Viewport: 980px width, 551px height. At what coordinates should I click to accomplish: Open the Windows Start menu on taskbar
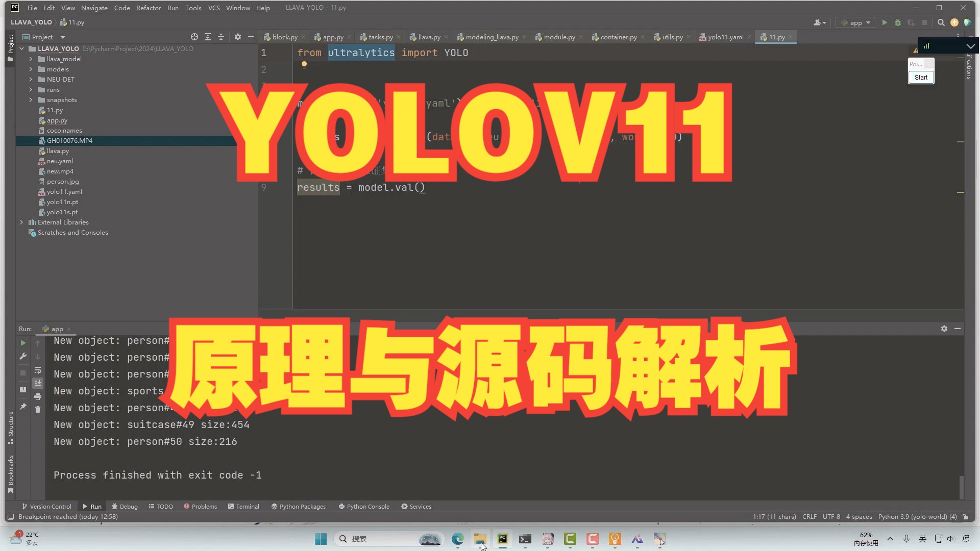[x=321, y=539]
